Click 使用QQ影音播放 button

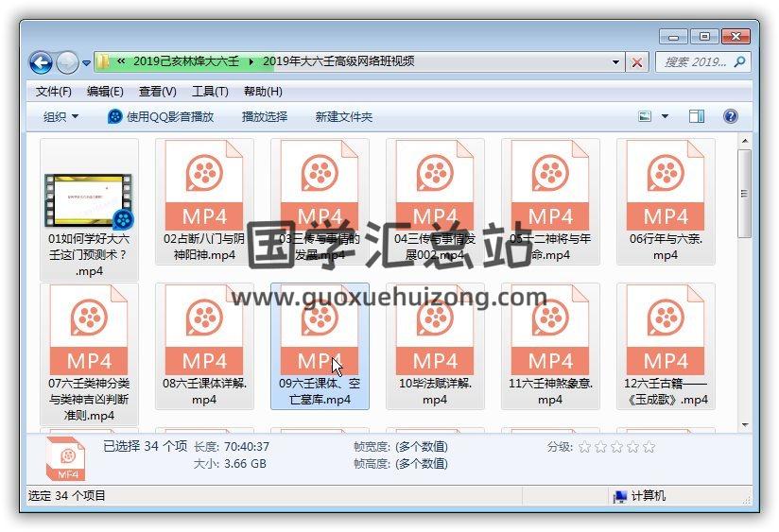coord(161,116)
